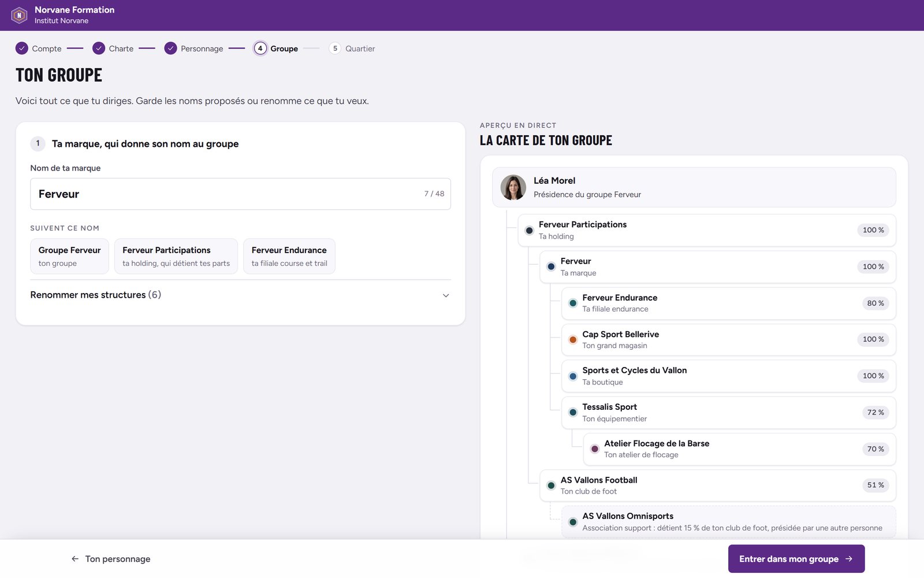Click the orange dot beside Cap Sport Bellerive
Viewport: 924px width, 578px height.
tap(573, 339)
